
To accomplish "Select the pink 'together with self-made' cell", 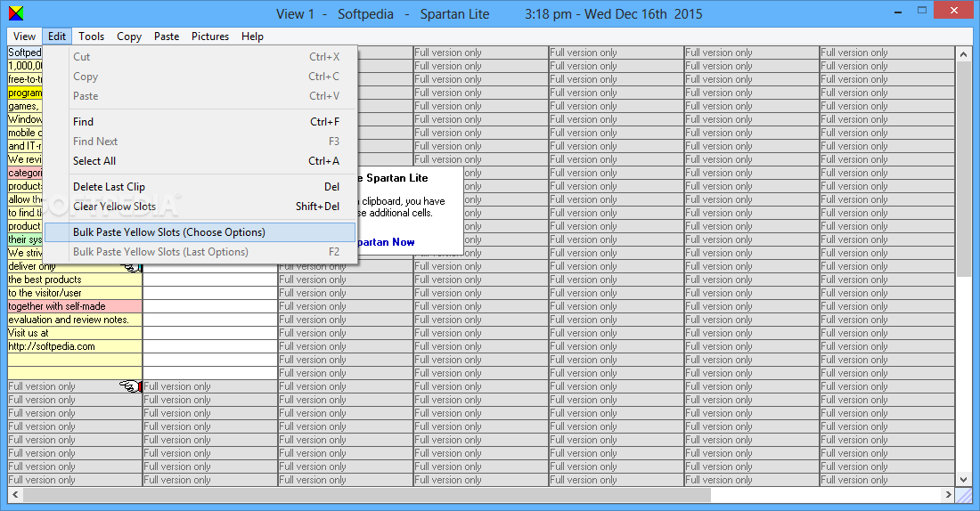I will 75,306.
